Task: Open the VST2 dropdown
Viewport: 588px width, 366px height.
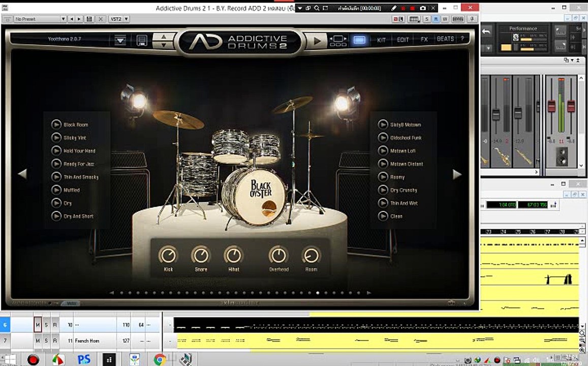Action: (x=119, y=19)
